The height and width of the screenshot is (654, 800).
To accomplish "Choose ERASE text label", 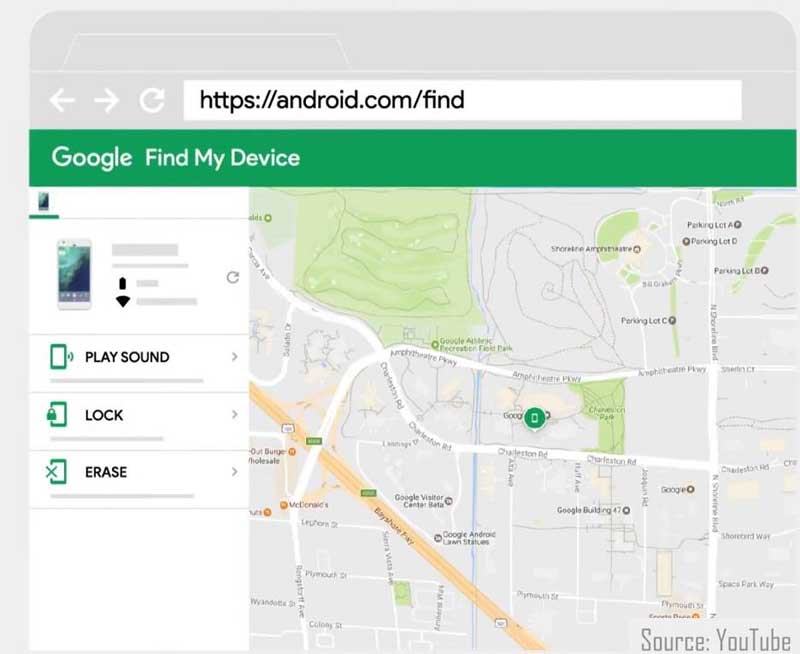I will [106, 471].
